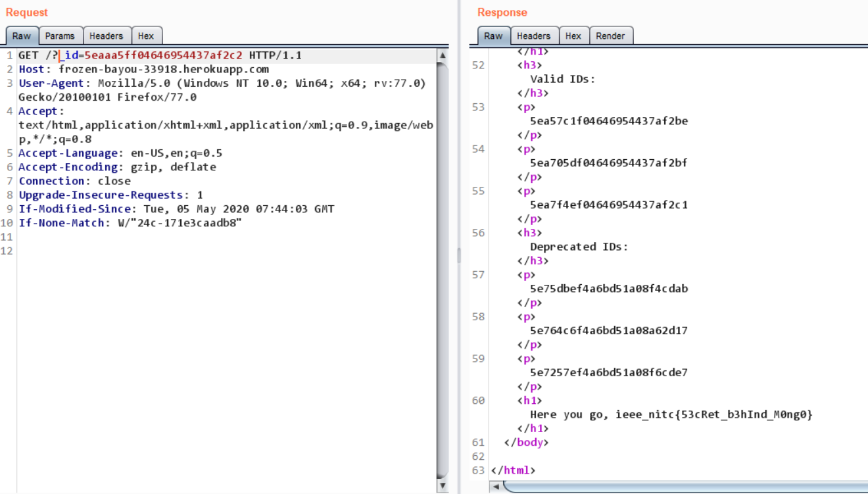Open the Request Params tab
The image size is (868, 494).
click(x=60, y=36)
